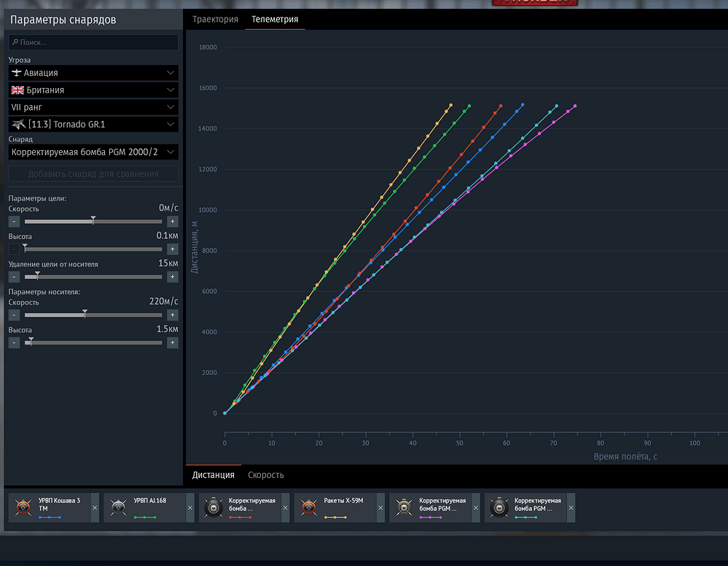Image resolution: width=728 pixels, height=566 pixels.
Task: Decrease carrier altitude with minus button
Action: click(14, 343)
